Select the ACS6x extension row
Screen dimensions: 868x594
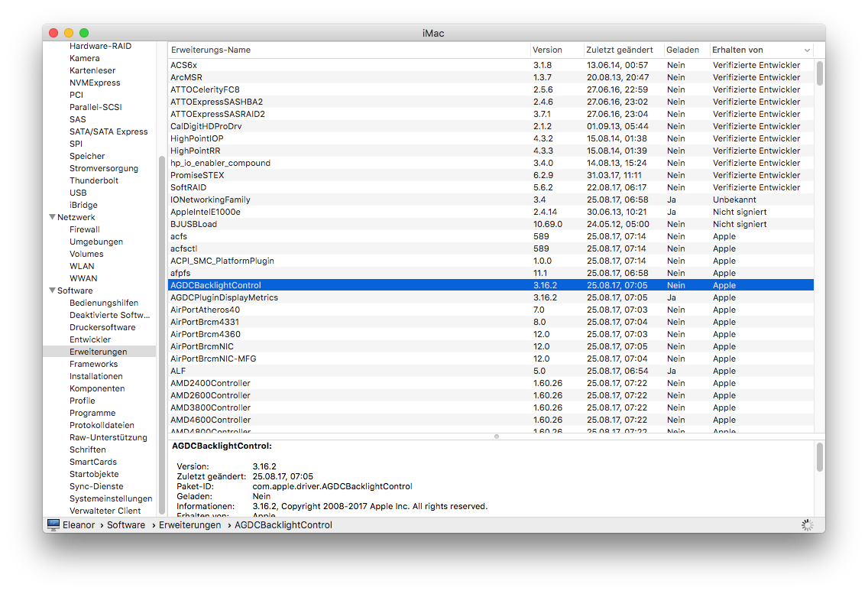coord(491,65)
